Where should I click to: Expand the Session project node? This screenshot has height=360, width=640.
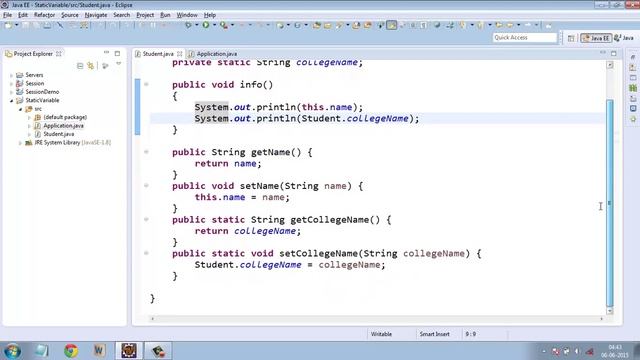coord(11,84)
